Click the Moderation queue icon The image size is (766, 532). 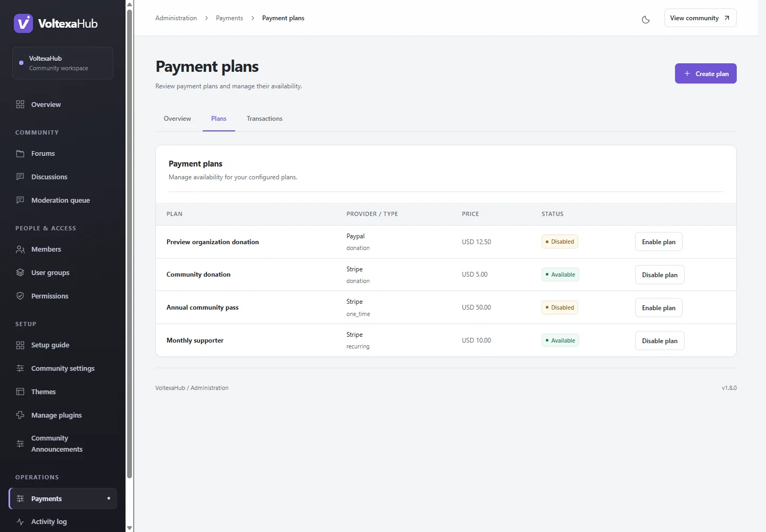coord(20,200)
